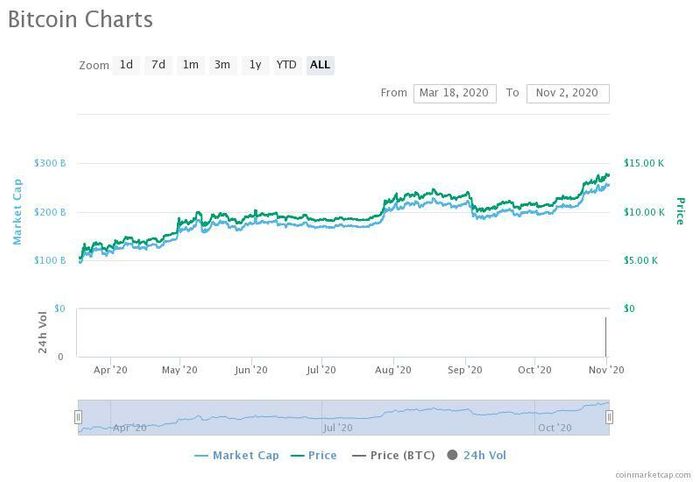The height and width of the screenshot is (482, 700).
Task: Toggle Price series in legend
Action: pos(313,455)
